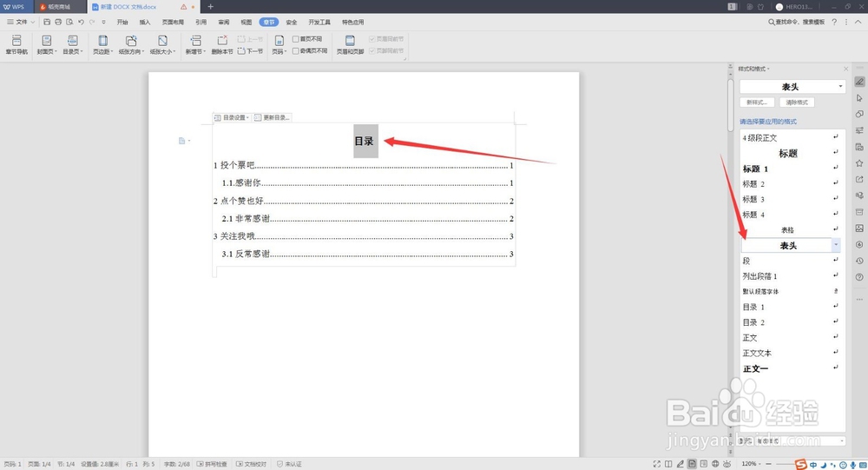Click the star favorites icon in right sidebar

pyautogui.click(x=859, y=163)
